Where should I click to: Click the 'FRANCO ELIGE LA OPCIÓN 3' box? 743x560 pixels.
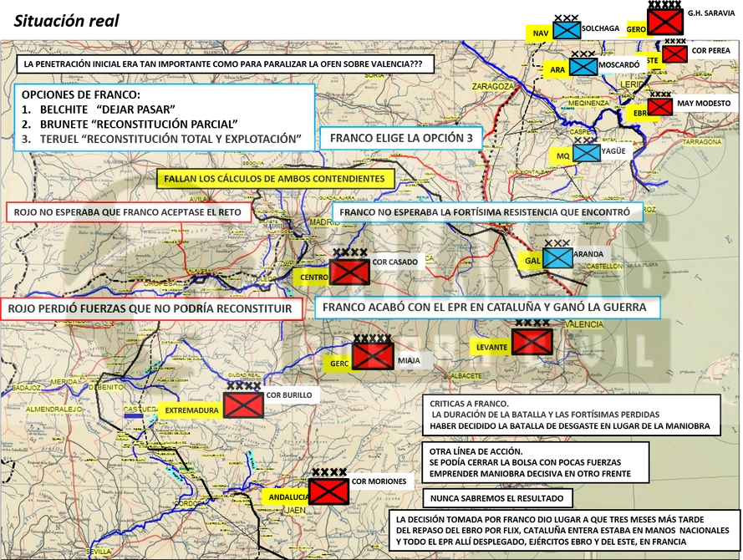401,138
